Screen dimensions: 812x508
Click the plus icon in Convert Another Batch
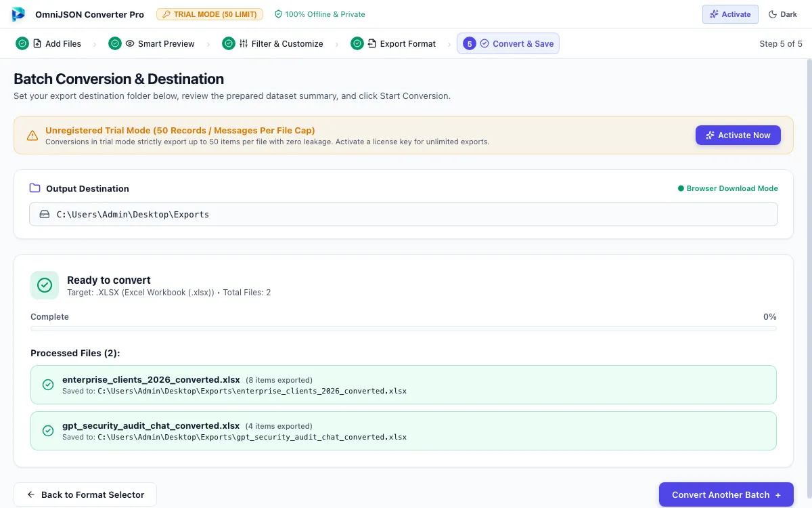click(778, 495)
